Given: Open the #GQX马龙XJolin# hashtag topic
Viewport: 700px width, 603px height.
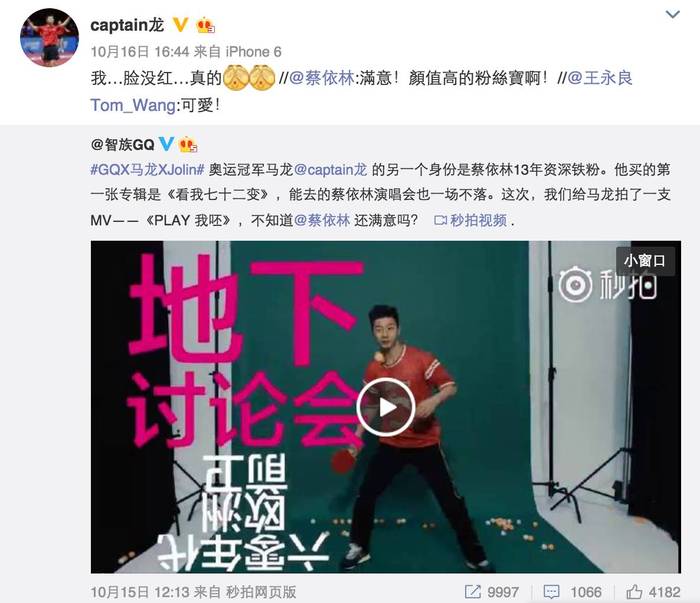Looking at the screenshot, I should point(147,170).
